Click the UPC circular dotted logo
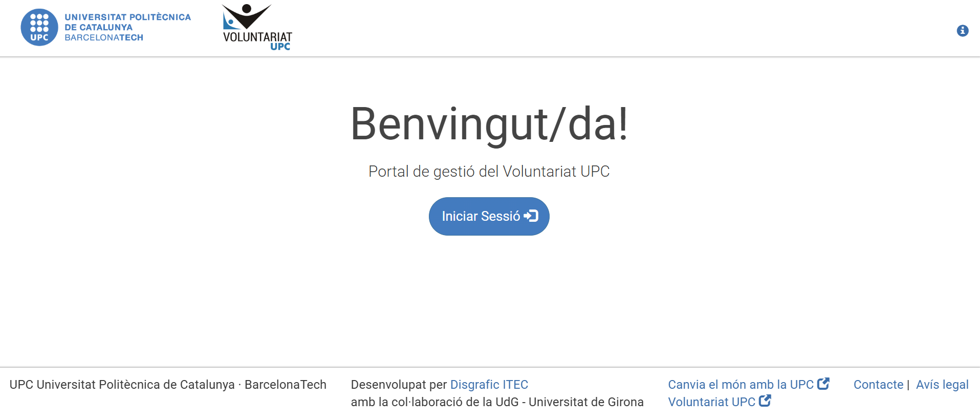Image resolution: width=980 pixels, height=420 pixels. click(39, 28)
